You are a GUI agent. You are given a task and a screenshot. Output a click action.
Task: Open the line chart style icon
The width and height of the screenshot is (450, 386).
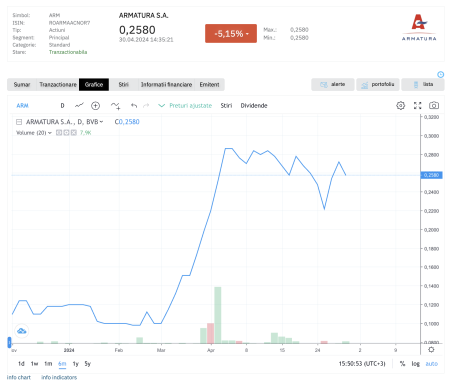tap(79, 105)
